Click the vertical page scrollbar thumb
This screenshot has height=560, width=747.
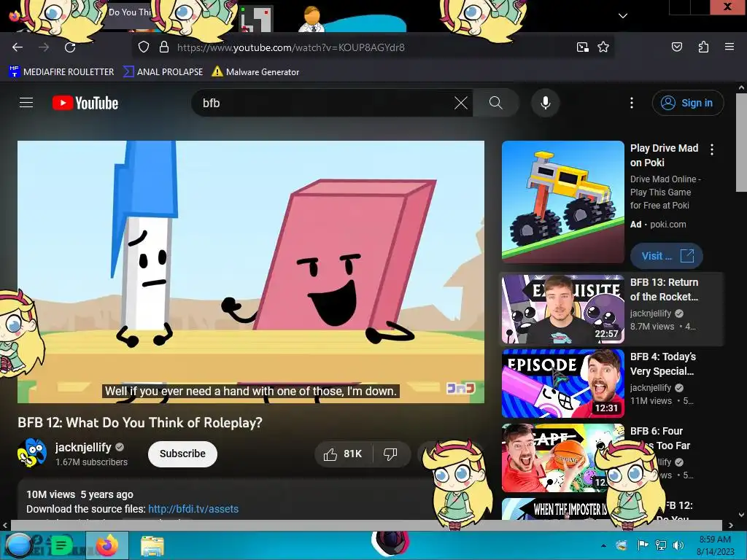(741, 143)
